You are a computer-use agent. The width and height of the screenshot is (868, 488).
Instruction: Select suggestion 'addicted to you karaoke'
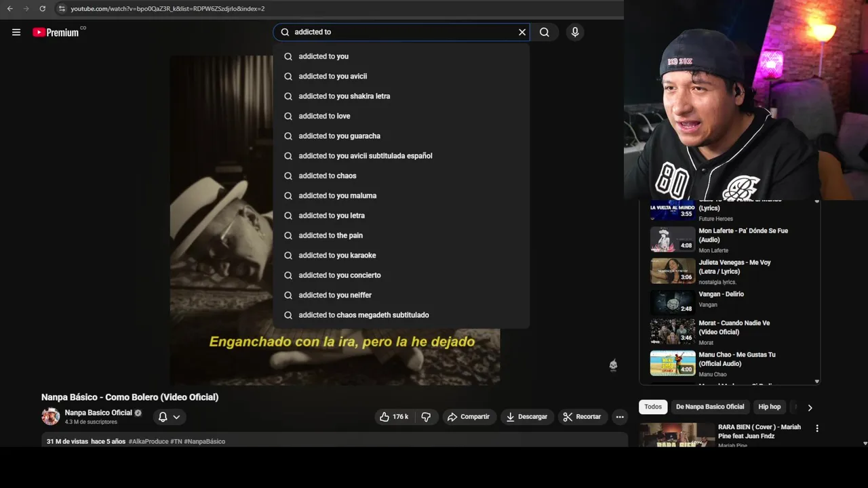[x=401, y=255]
